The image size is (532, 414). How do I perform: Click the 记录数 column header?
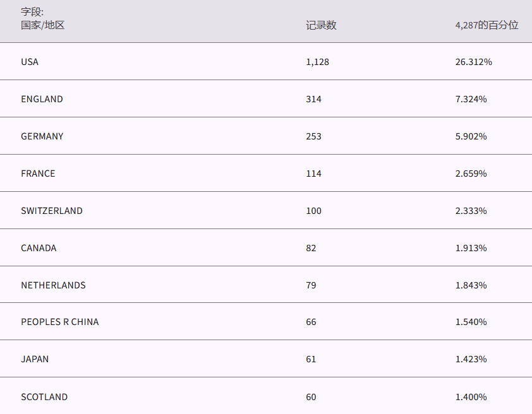coord(321,25)
